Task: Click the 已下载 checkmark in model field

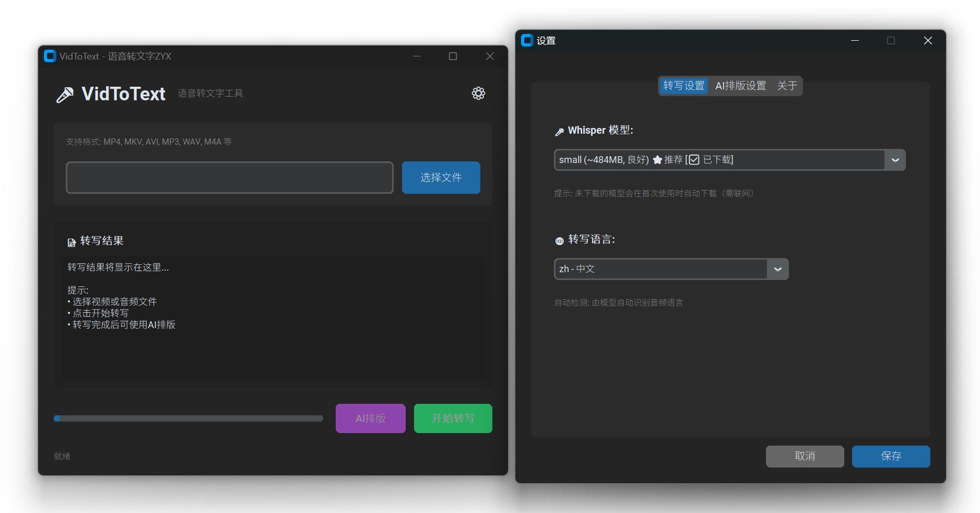Action: (x=694, y=160)
